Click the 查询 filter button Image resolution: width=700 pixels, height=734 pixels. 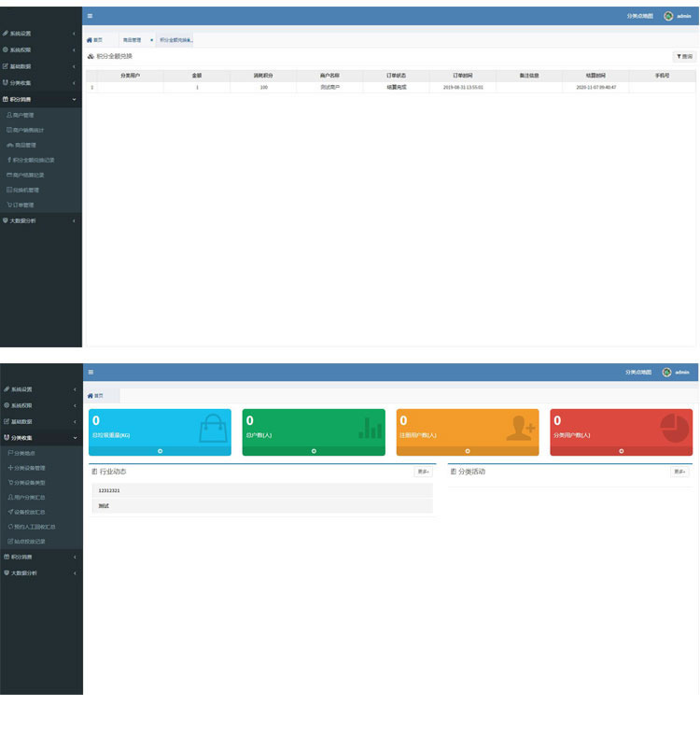pyautogui.click(x=684, y=57)
